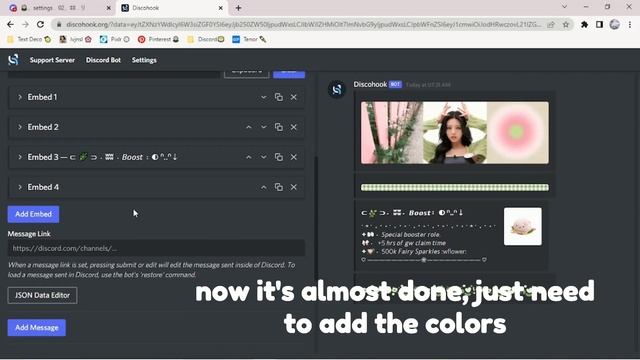Open the green checkered divider image

pyautogui.click(x=455, y=188)
